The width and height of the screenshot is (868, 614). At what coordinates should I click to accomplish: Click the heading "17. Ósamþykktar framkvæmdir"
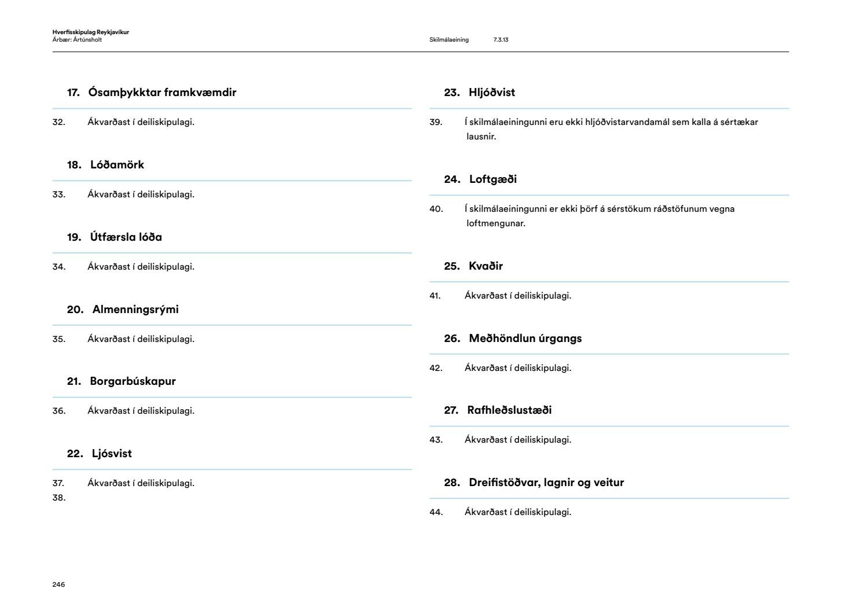tap(152, 93)
